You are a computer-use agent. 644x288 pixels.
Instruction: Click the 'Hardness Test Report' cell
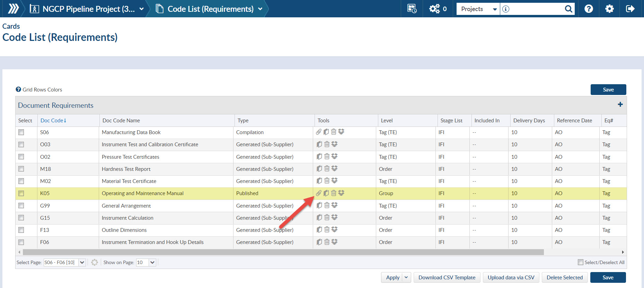pos(166,169)
